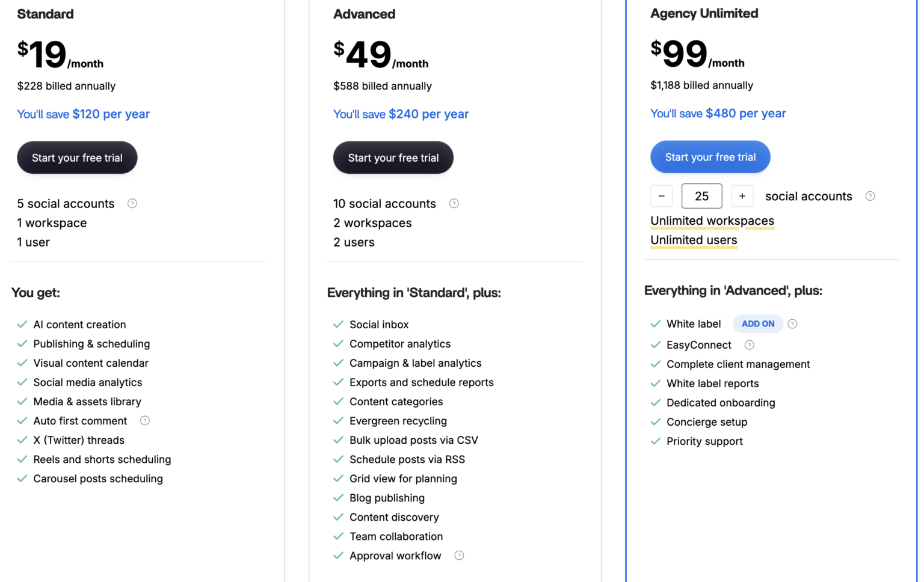Open the tooltip beside '5 social accounts'
Image resolution: width=924 pixels, height=582 pixels.
(132, 203)
